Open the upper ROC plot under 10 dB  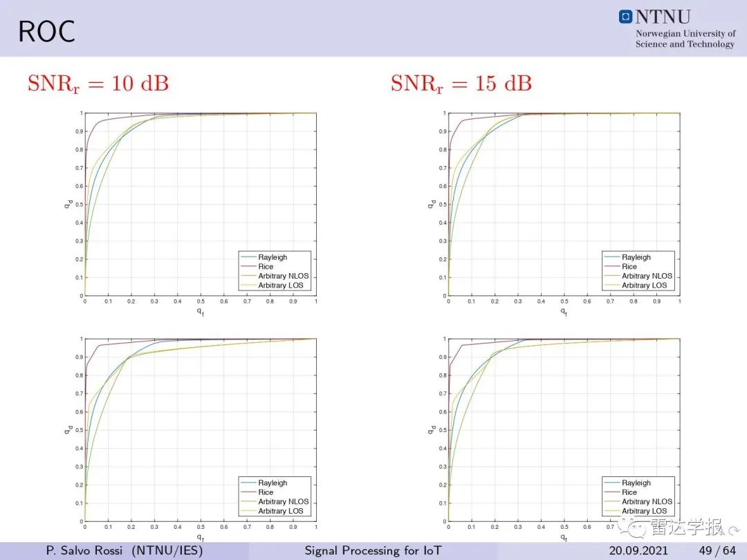tap(200, 204)
